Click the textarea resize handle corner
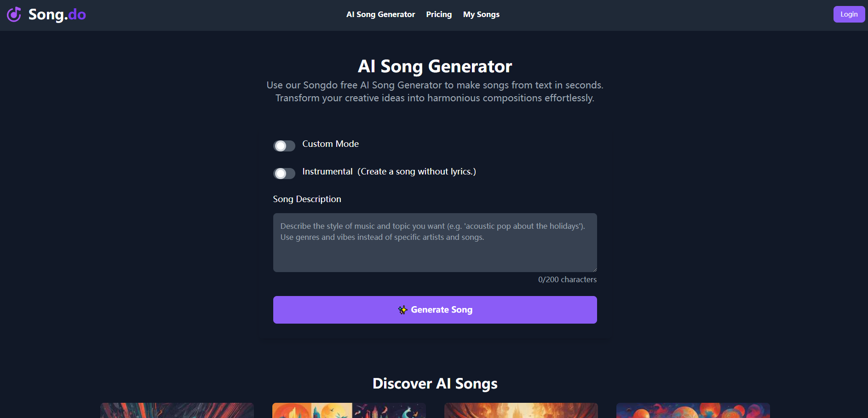The image size is (868, 418). coord(594,269)
